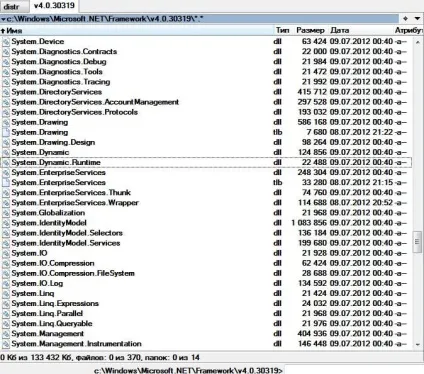The height and width of the screenshot is (374, 424).
Task: Click the System.Linq.Expressions file icon
Action: pyautogui.click(x=6, y=303)
